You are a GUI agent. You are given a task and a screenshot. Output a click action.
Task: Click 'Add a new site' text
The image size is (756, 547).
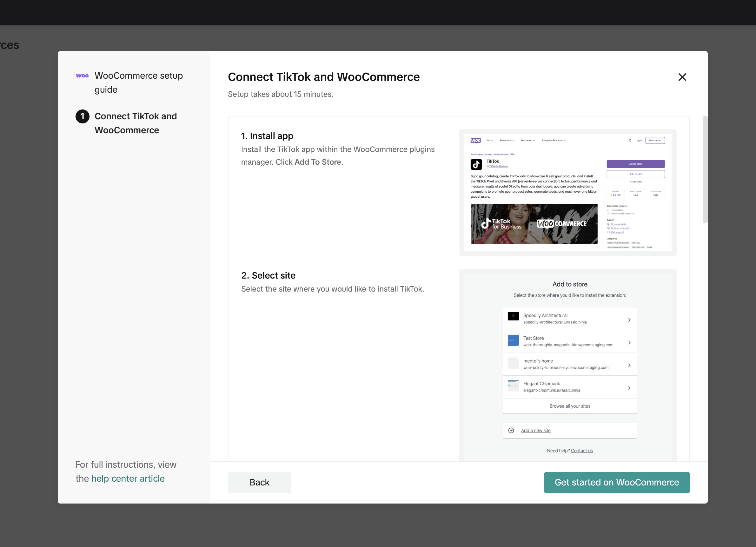535,430
